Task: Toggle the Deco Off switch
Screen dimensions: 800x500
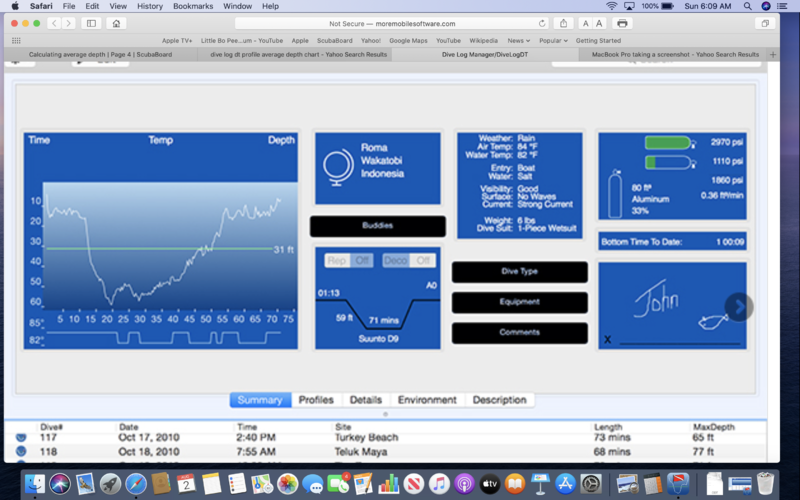Action: point(408,260)
